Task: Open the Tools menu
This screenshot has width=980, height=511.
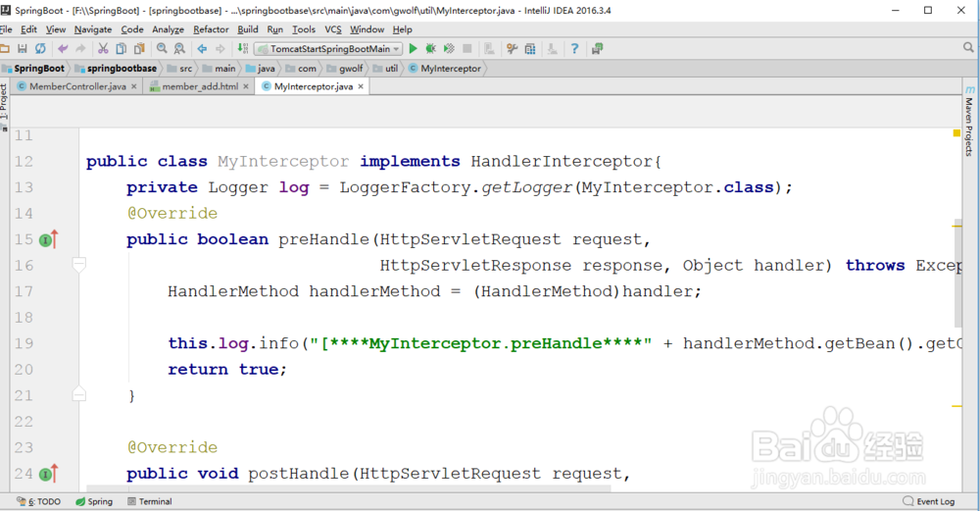Action: pyautogui.click(x=304, y=29)
